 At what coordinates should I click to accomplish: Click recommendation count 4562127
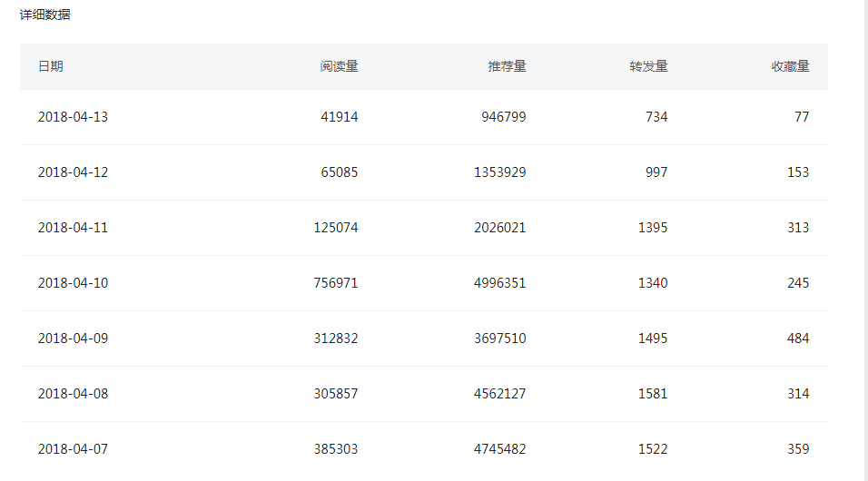tap(500, 394)
